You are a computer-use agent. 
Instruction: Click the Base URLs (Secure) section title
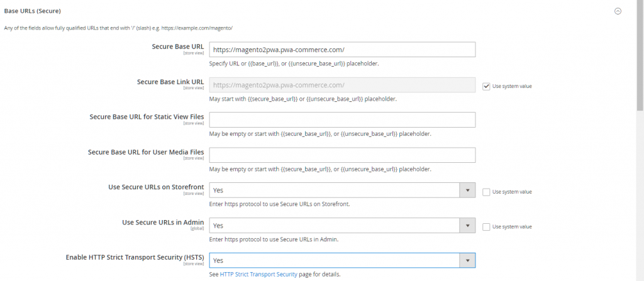(32, 11)
